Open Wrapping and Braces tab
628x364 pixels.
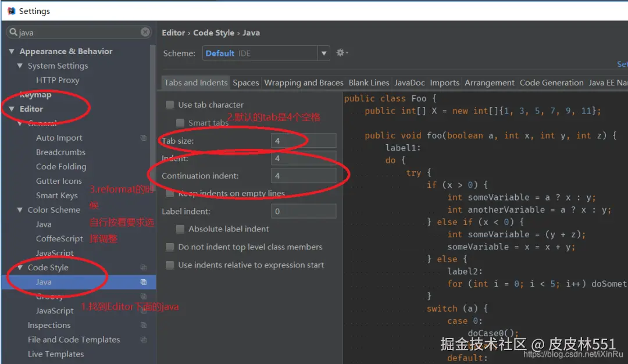304,83
